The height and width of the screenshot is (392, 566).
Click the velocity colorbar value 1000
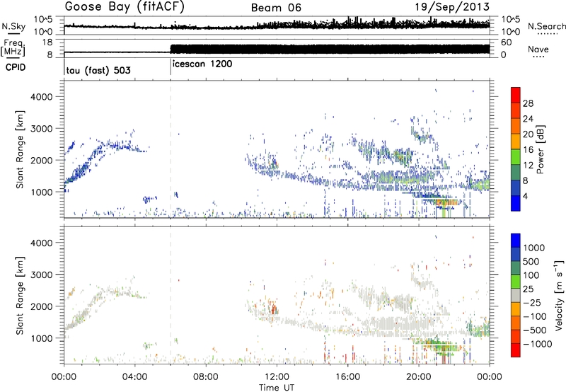pos(534,248)
